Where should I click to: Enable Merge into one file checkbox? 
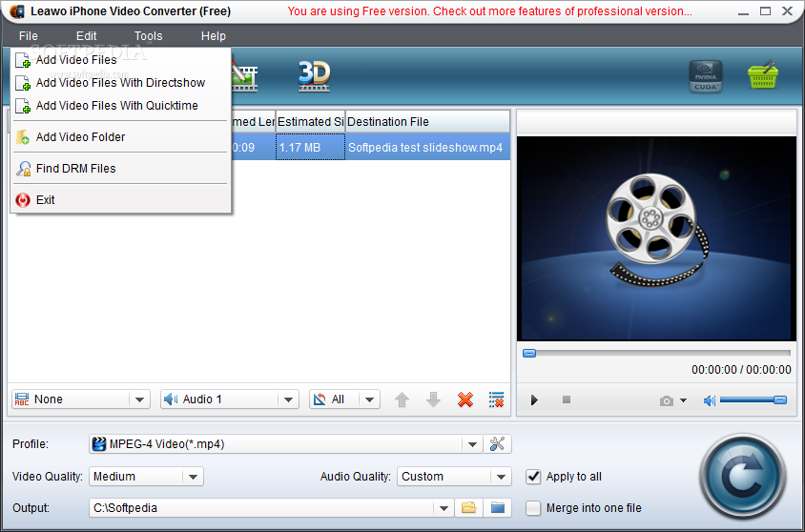tap(533, 508)
